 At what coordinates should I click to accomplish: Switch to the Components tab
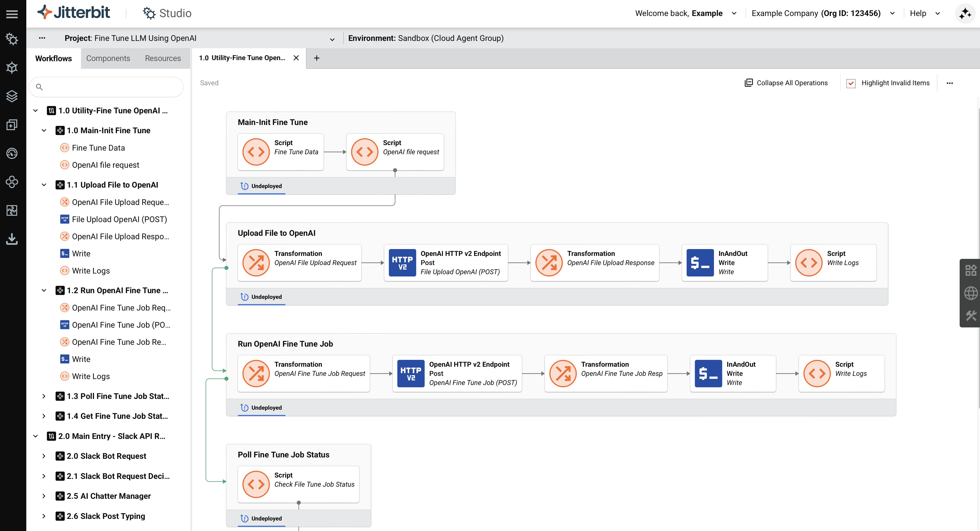coord(108,58)
